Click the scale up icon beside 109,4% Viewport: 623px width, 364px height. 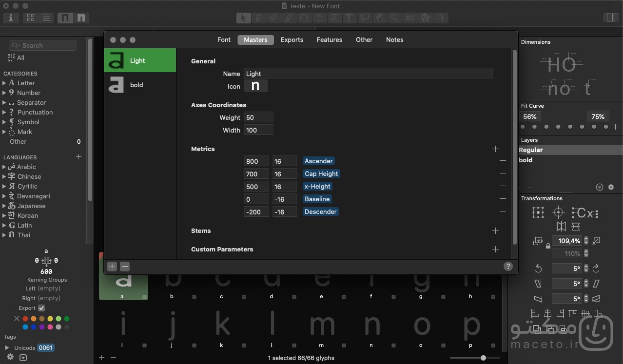[596, 241]
